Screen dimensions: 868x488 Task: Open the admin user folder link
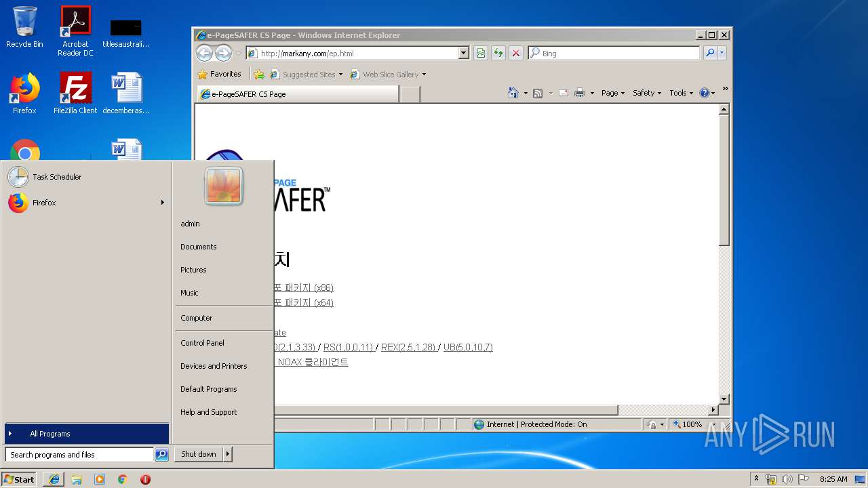(x=190, y=224)
